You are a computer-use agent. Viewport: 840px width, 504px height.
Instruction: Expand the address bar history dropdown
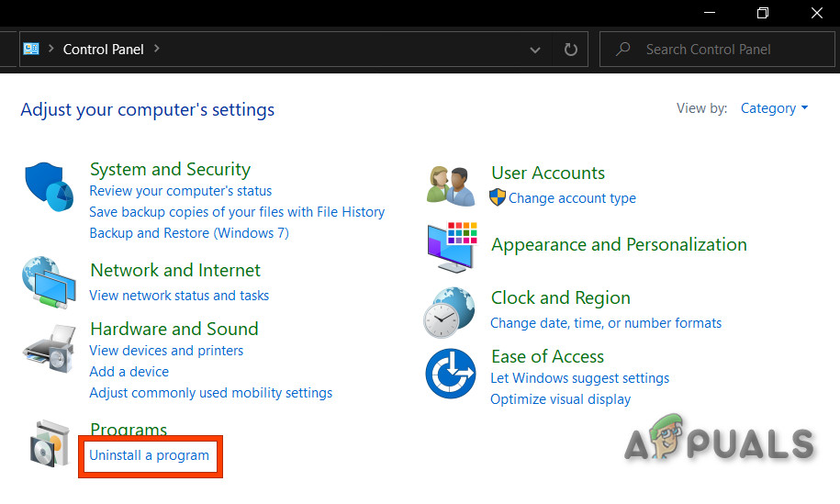point(536,50)
